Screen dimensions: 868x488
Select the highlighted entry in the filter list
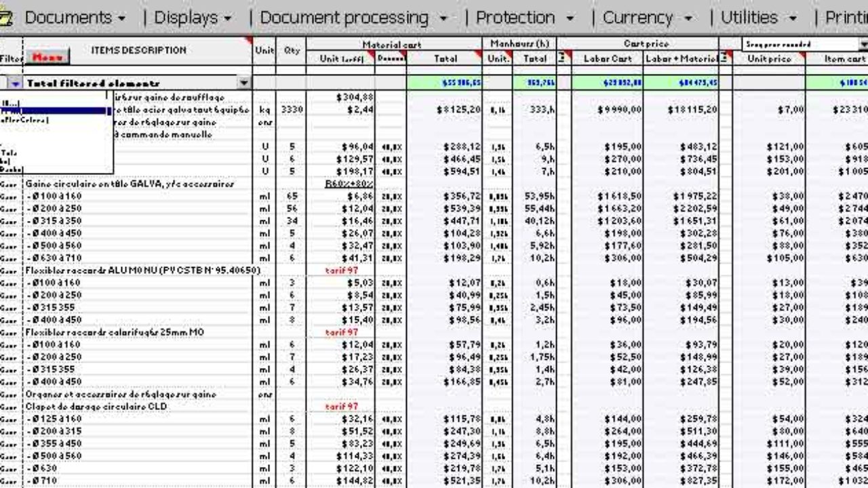click(x=56, y=110)
